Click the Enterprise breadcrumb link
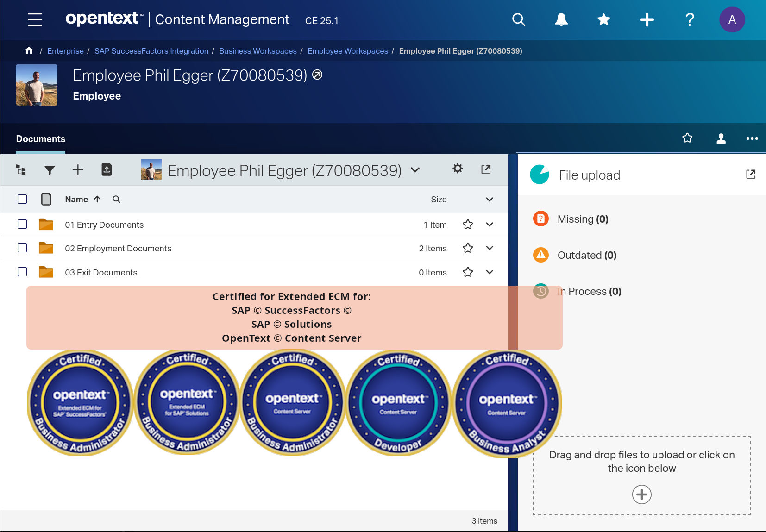This screenshot has height=532, width=766. [65, 51]
